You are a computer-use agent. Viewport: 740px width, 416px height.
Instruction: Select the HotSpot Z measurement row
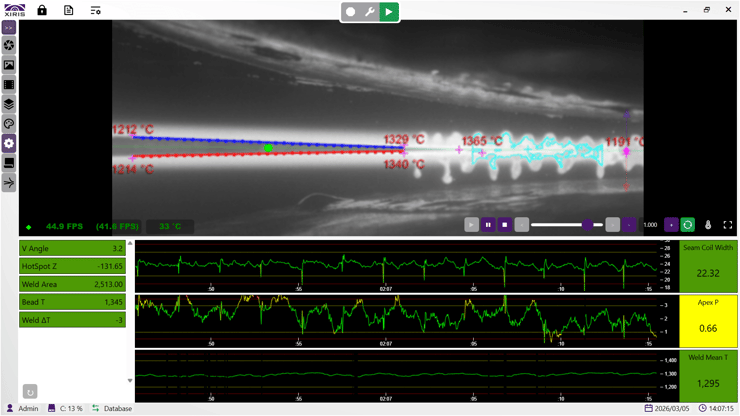72,266
